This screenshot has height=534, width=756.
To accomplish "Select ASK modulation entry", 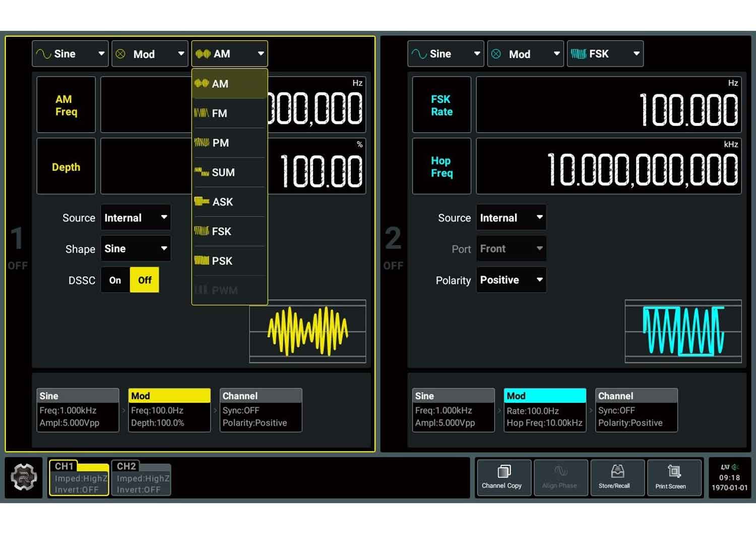I will coord(229,202).
